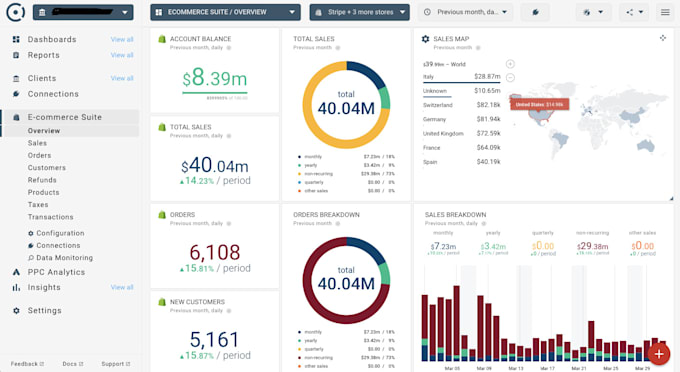Click the info dot beside Sales Breakdown subtitle

click(x=484, y=223)
